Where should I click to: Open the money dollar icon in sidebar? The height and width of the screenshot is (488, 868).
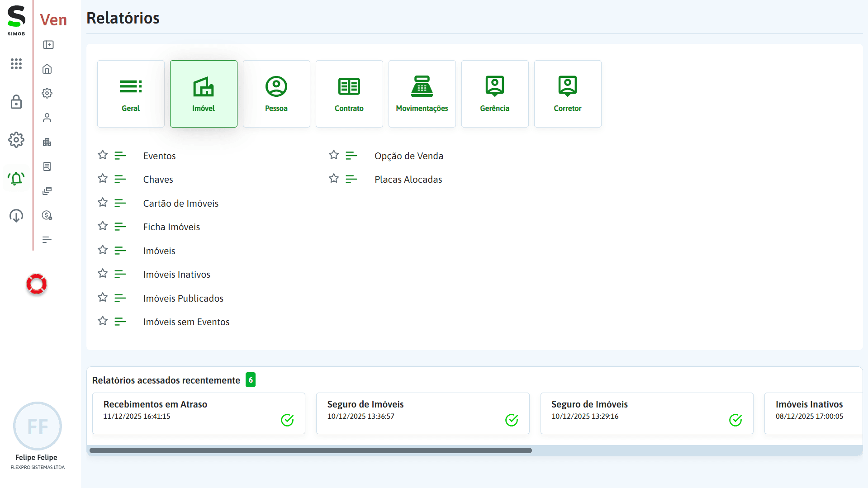[47, 215]
